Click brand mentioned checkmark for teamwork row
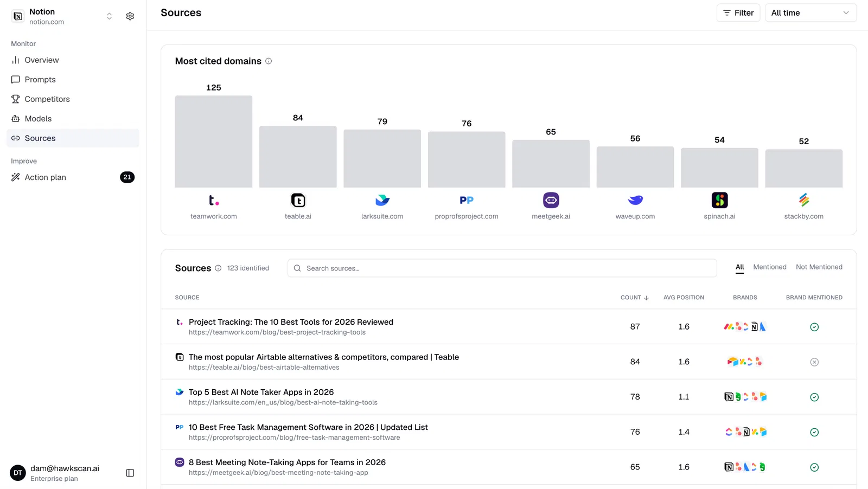This screenshot has width=868, height=489. pyautogui.click(x=814, y=327)
